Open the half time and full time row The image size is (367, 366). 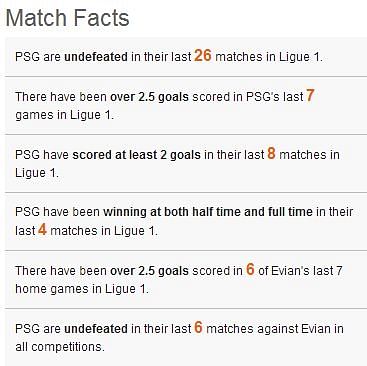tap(186, 221)
